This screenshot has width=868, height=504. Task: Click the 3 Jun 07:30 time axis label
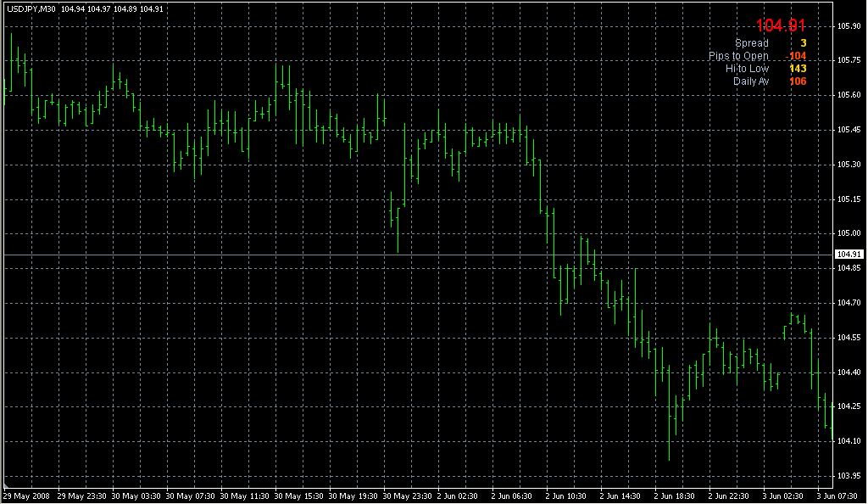(x=837, y=496)
